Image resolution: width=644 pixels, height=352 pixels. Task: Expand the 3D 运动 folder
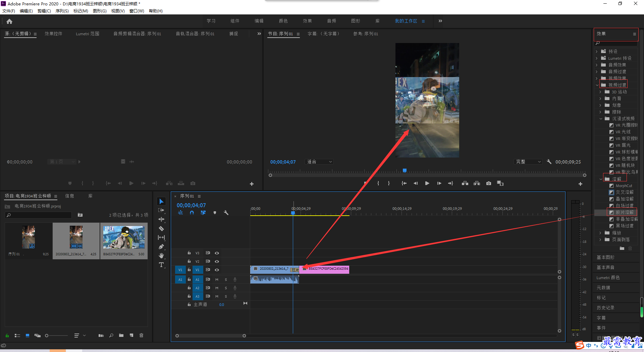click(600, 92)
